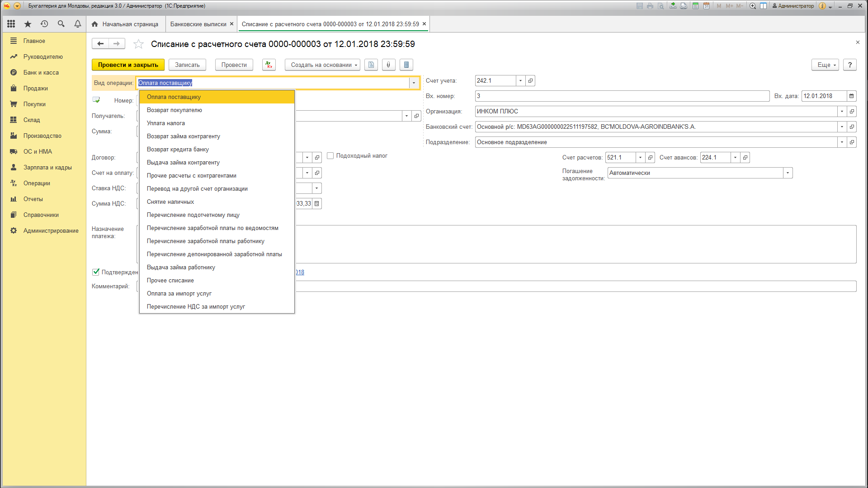This screenshot has height=488, width=868.
Task: Open Favorites star in the top panel
Action: 28,24
